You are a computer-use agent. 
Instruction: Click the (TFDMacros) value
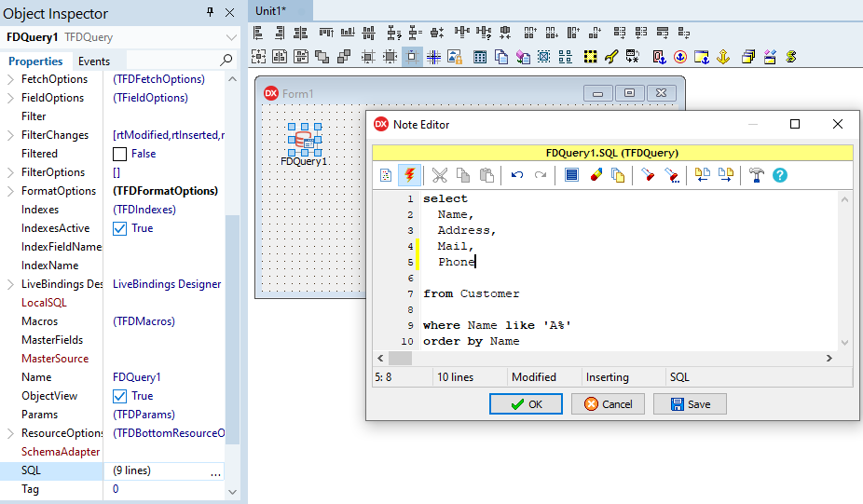coord(144,321)
